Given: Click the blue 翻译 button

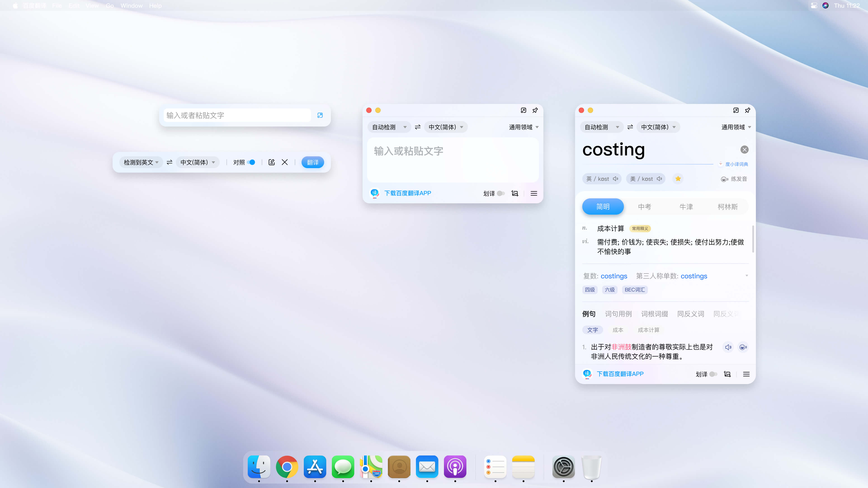Looking at the screenshot, I should pyautogui.click(x=313, y=162).
